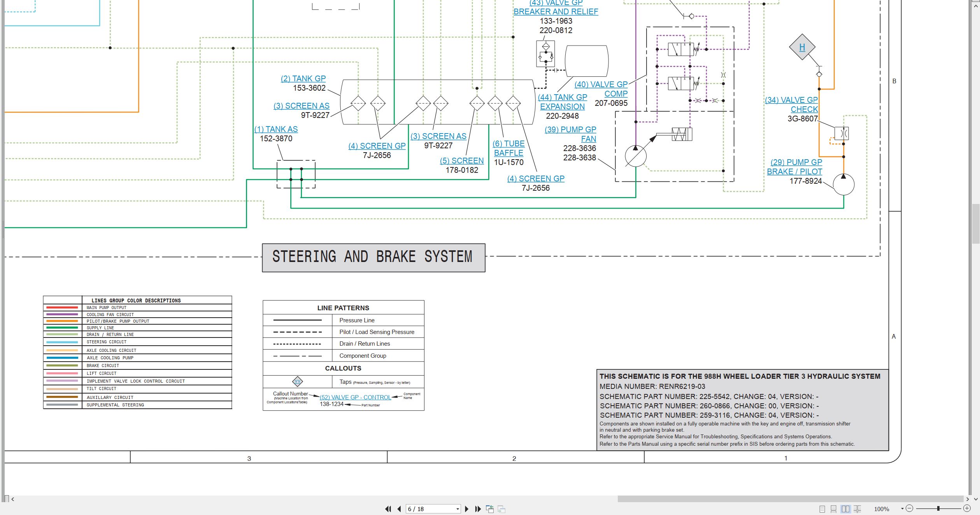The image size is (980, 515).
Task: Click the brake/pilot pump circle symbol
Action: pyautogui.click(x=843, y=185)
